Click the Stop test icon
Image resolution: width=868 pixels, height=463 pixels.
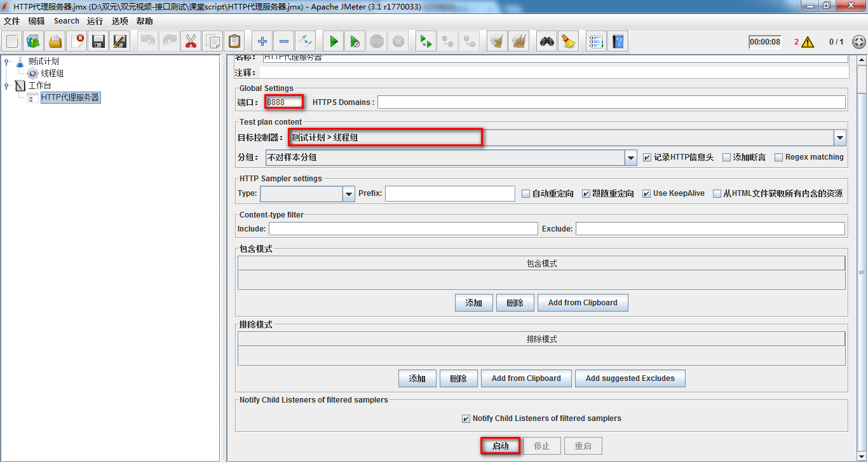(x=376, y=42)
